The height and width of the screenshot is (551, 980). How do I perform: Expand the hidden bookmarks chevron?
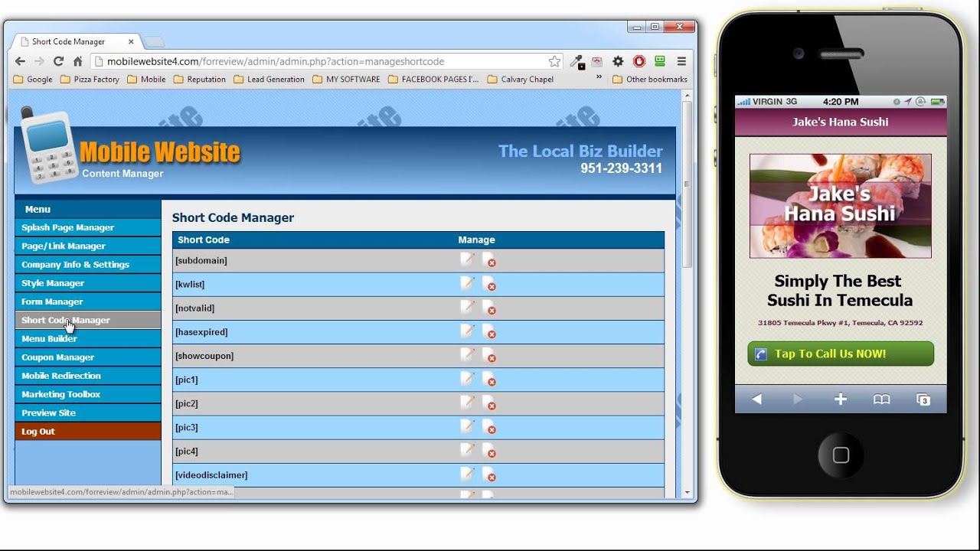pos(599,77)
